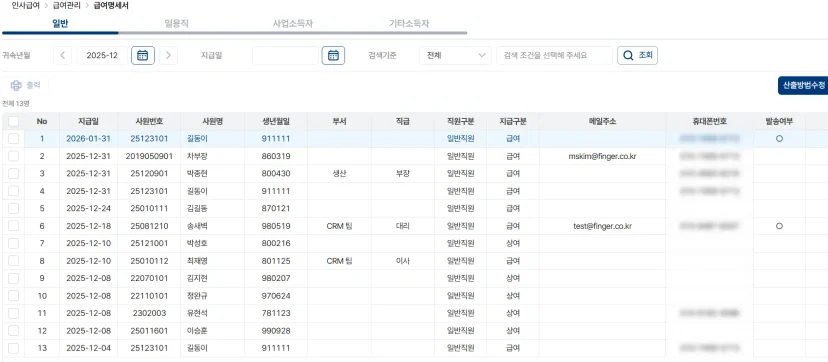Click the 생년월일 column header

(276, 121)
